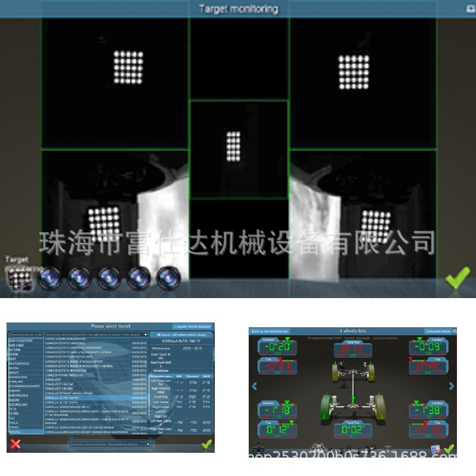Click the report icon beside checkmark

point(436,449)
